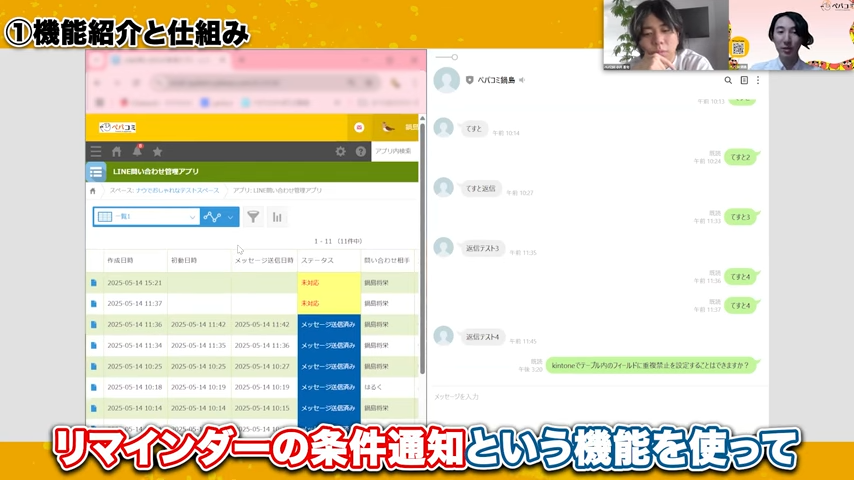Click the てすと返信 chat bubble
The image size is (854, 480).
pyautogui.click(x=480, y=189)
